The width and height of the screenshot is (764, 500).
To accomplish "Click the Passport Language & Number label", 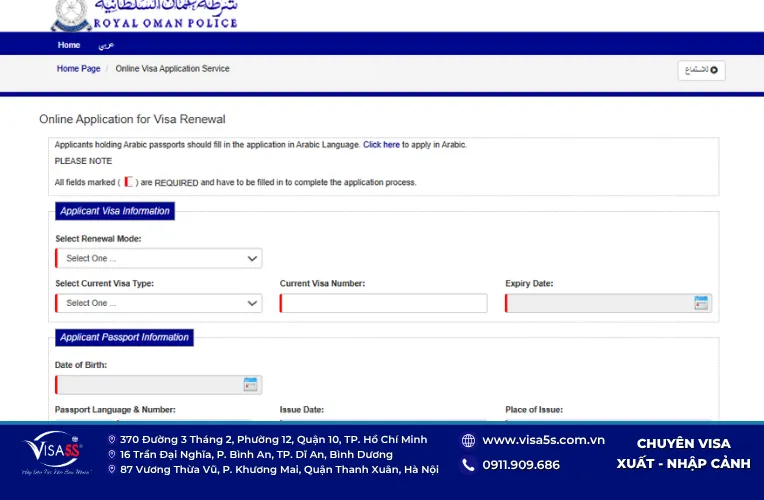I will [x=115, y=410].
